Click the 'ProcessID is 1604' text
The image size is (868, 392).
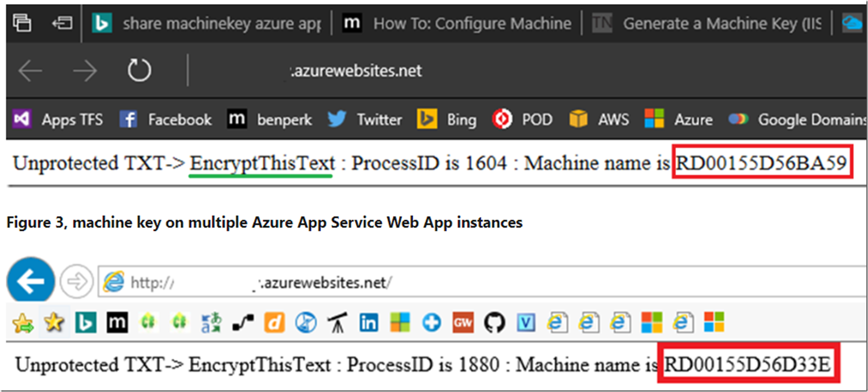429,163
